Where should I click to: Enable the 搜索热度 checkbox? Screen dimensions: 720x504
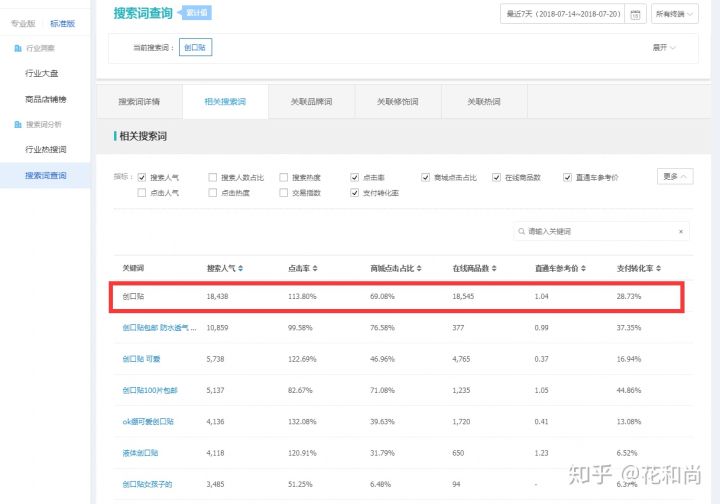(284, 177)
